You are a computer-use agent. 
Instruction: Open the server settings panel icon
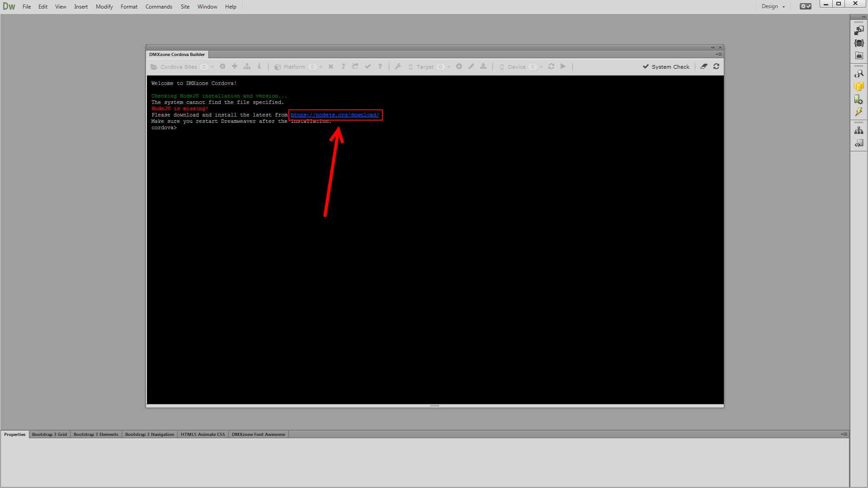click(859, 99)
